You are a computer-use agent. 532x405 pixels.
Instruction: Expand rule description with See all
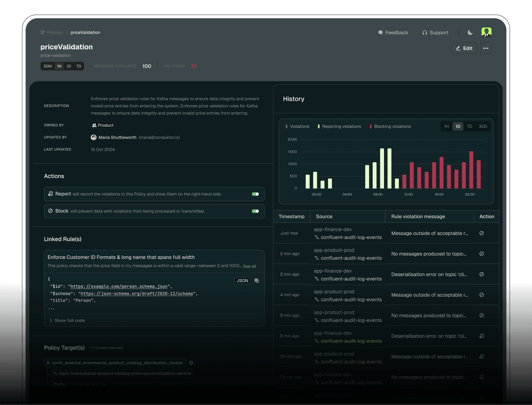[249, 266]
